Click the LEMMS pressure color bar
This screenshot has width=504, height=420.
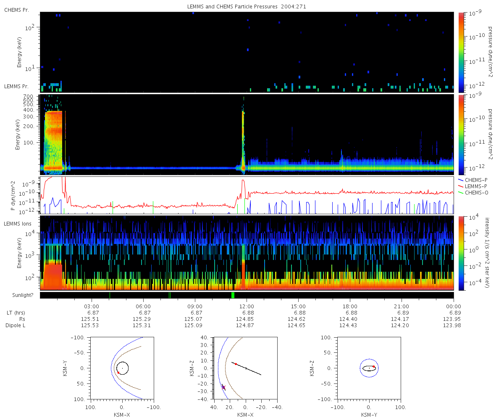pos(461,134)
